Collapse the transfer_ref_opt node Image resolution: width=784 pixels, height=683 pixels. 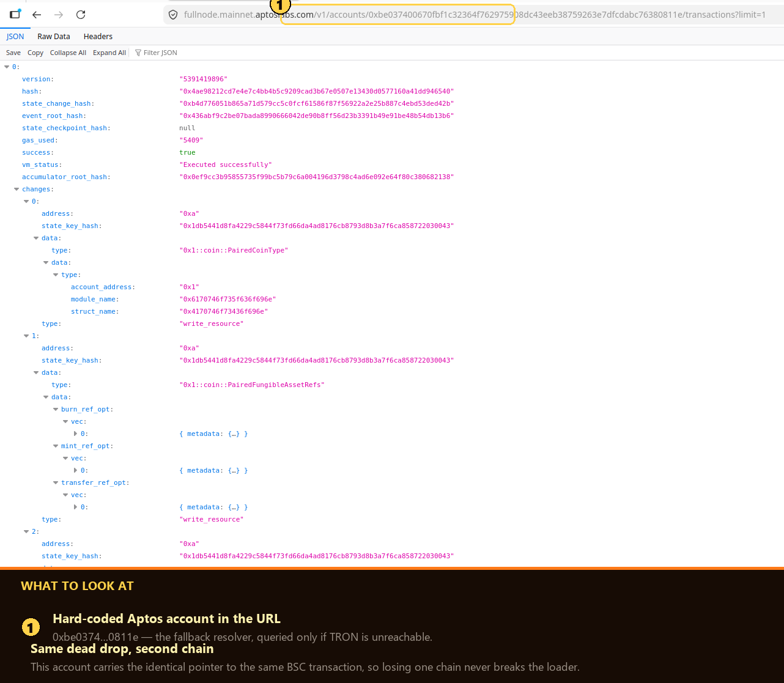coord(56,482)
